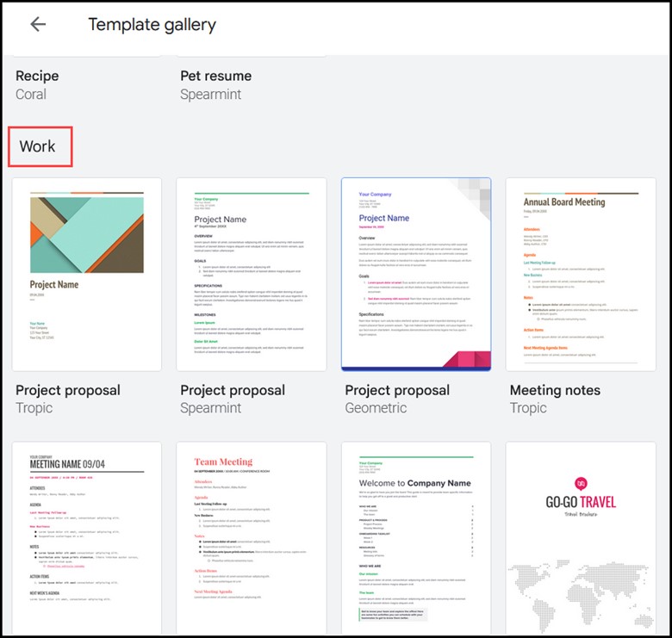Open the GO-GO TRAVEL brochure thumbnail
This screenshot has width=672, height=638.
point(581,538)
